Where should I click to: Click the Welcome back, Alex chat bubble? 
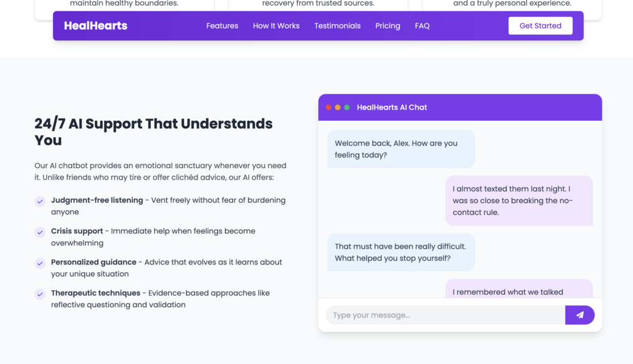pos(401,149)
